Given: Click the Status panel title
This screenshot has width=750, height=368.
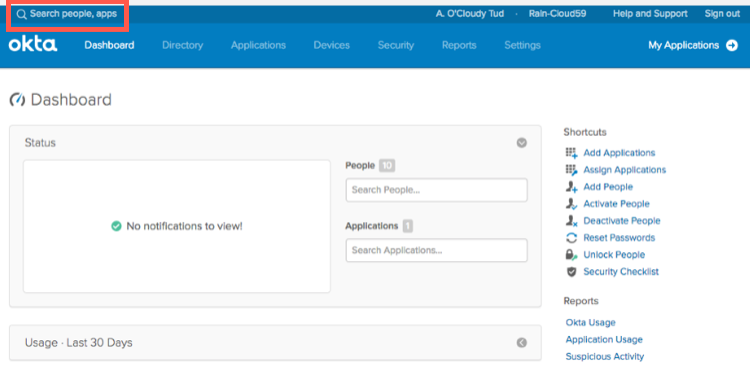Looking at the screenshot, I should (40, 143).
